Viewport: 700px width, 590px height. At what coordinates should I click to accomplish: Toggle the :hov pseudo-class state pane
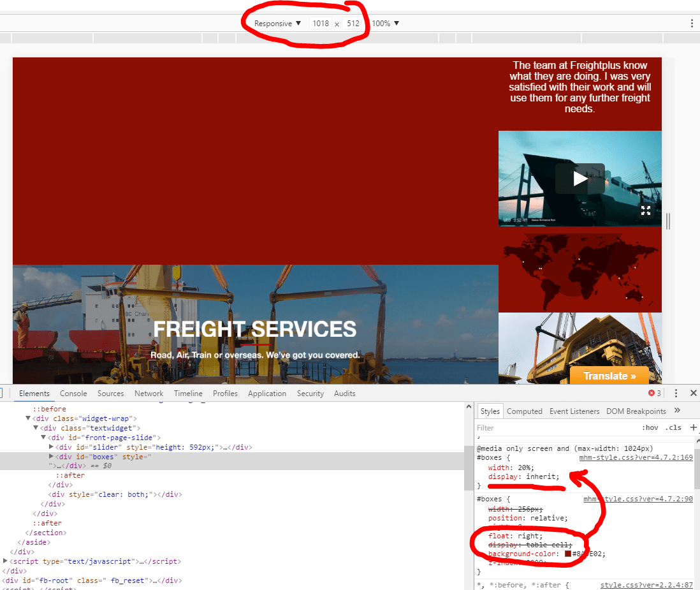[650, 427]
